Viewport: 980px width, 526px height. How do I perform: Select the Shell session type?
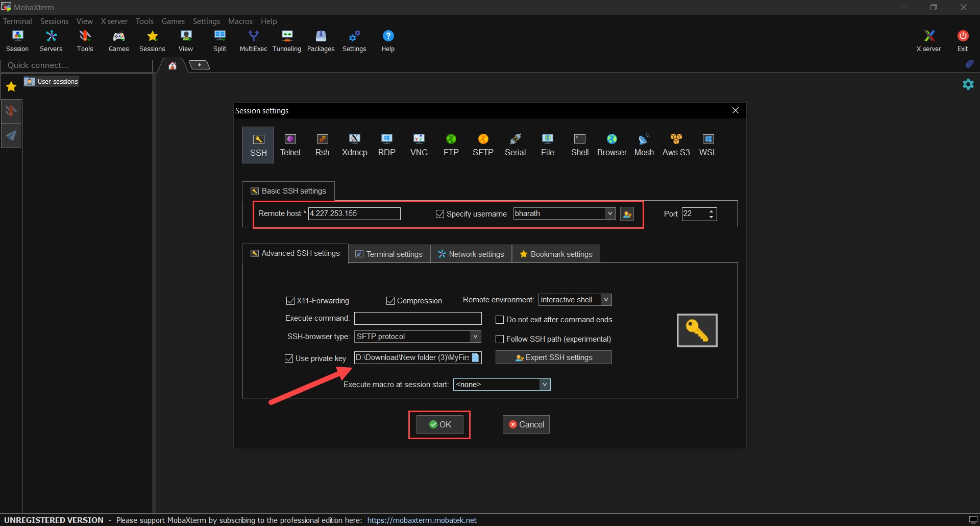coord(580,145)
